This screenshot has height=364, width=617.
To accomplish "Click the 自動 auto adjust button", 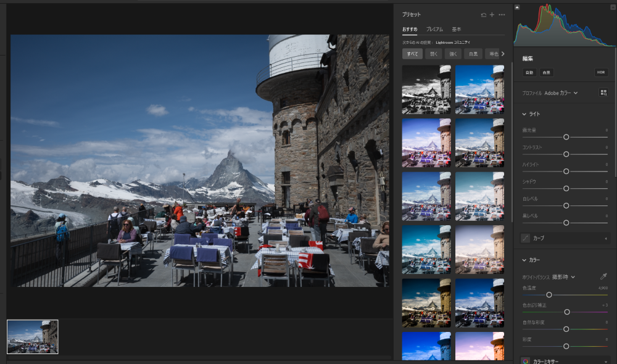I will pyautogui.click(x=529, y=72).
